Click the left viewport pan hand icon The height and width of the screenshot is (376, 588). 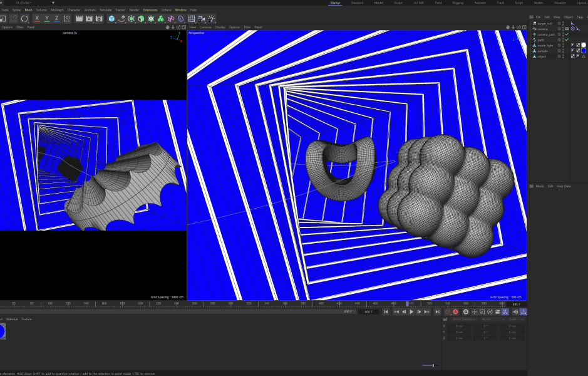(x=167, y=27)
